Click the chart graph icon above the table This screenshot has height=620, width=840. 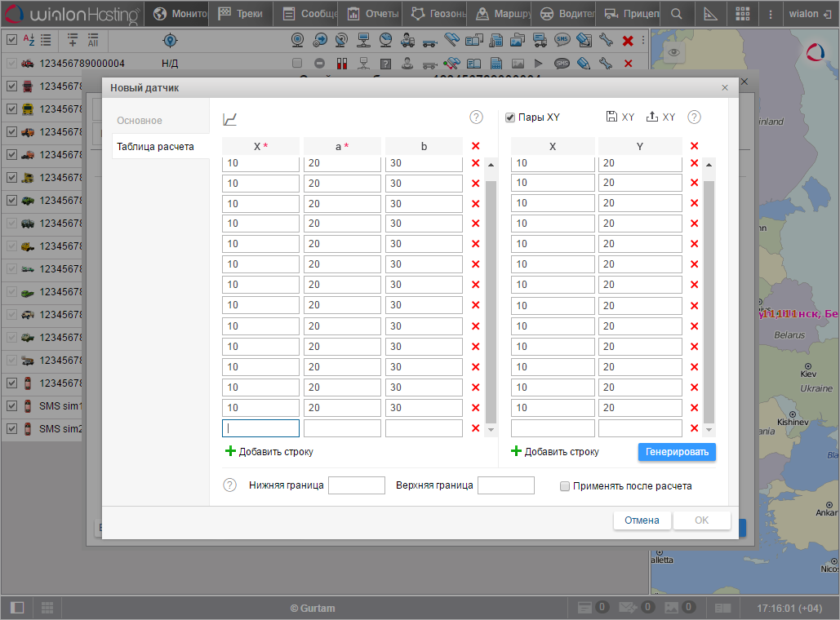click(230, 120)
